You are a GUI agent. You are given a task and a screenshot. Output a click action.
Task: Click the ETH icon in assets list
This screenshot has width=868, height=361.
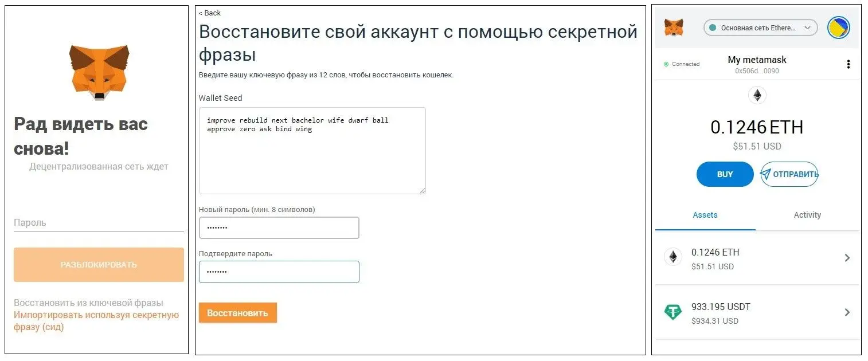coord(673,257)
